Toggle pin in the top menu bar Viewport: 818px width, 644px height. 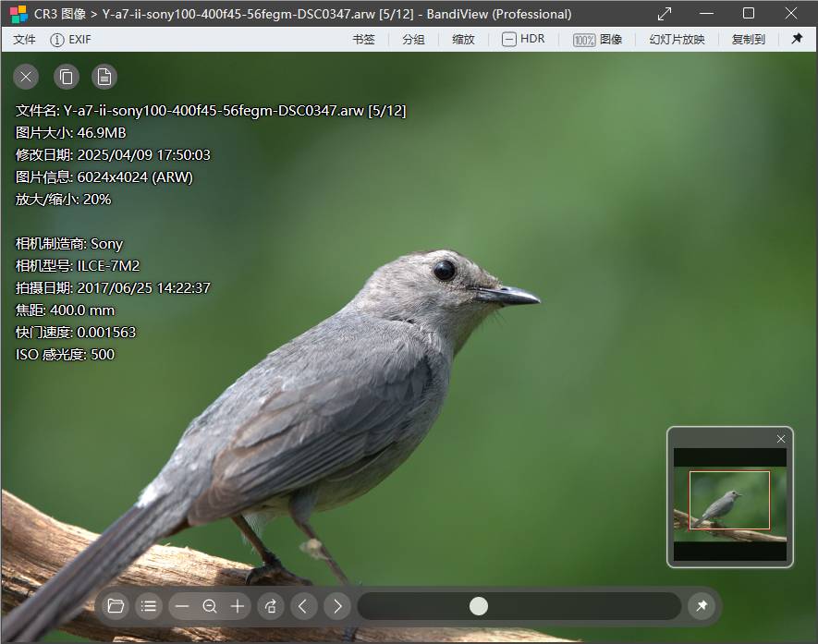(x=797, y=40)
